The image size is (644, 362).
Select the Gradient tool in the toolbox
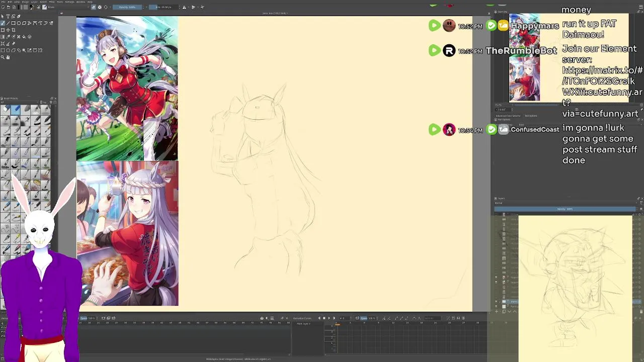coord(3,37)
